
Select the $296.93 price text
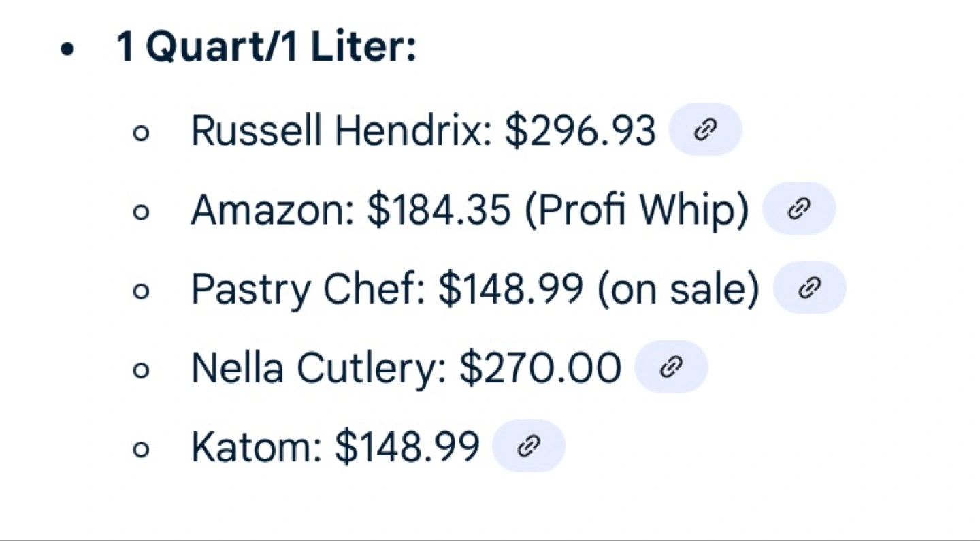[581, 130]
